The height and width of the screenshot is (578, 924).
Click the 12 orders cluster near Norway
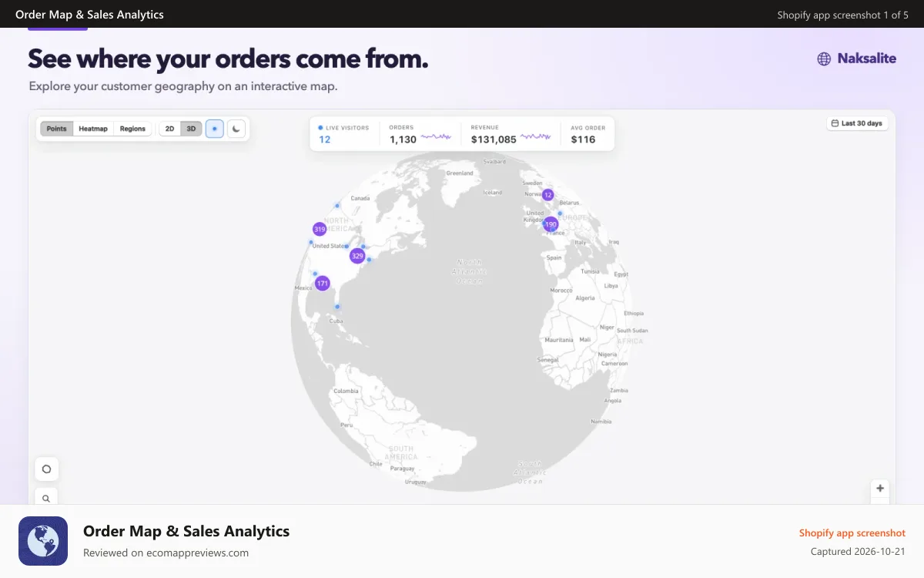tap(547, 195)
